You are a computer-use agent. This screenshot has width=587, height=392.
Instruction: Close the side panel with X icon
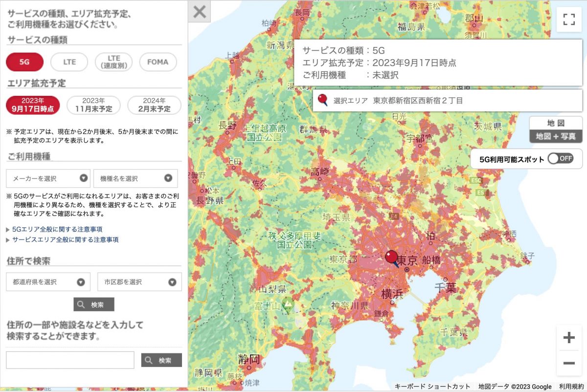click(x=200, y=11)
